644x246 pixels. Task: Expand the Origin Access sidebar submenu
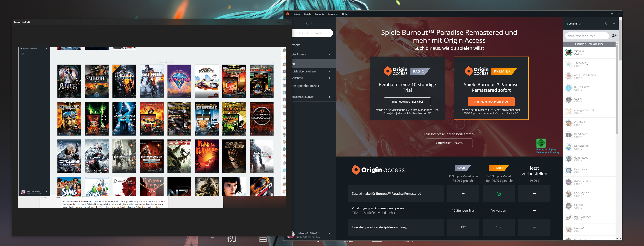tap(329, 54)
